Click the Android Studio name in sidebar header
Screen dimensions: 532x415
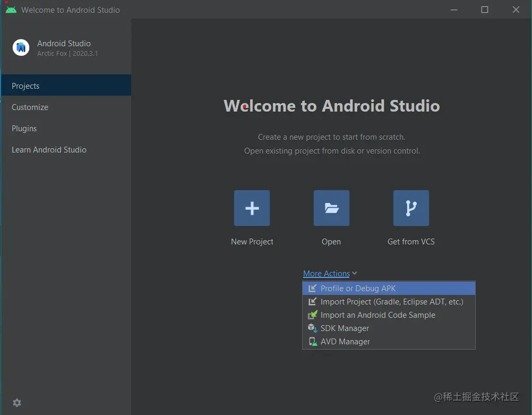[x=64, y=44]
